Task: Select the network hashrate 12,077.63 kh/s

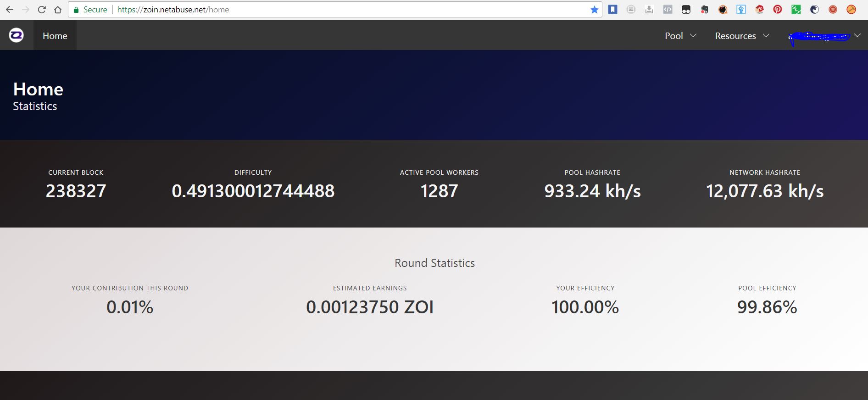Action: [765, 191]
